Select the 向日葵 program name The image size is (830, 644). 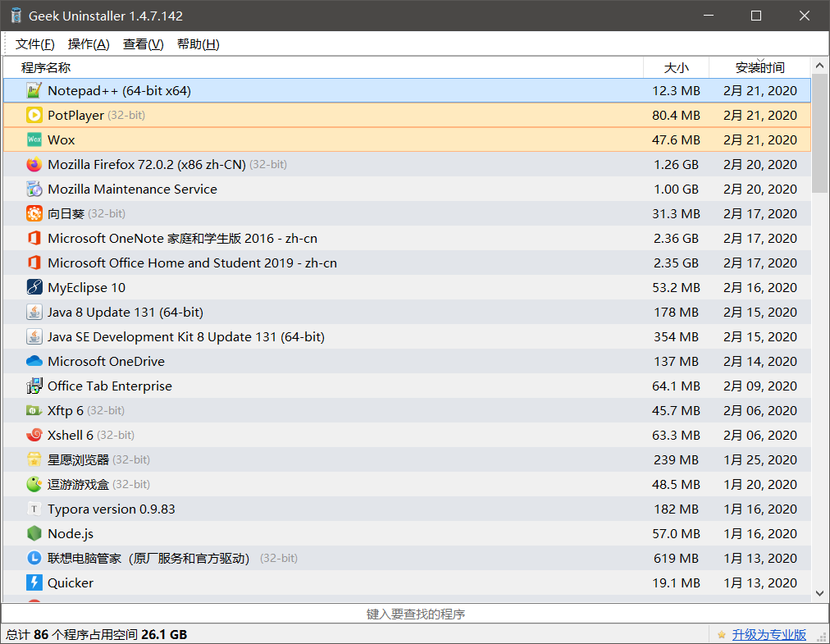click(66, 214)
